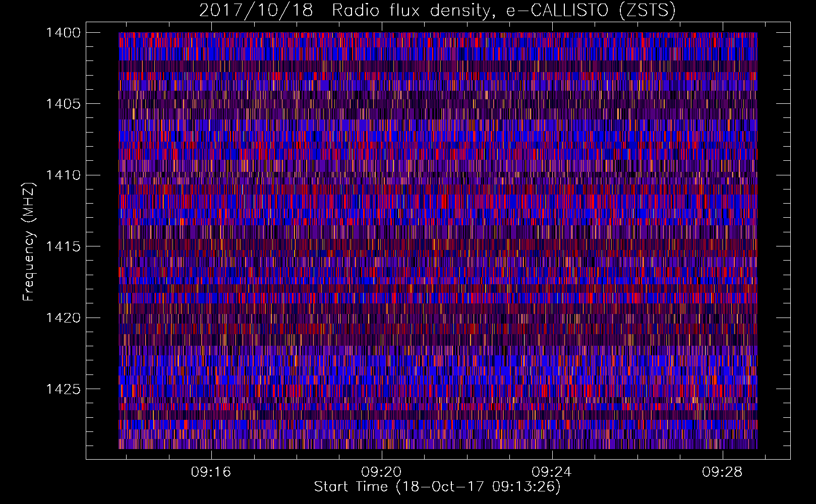Select the 1410 frequency tick label
This screenshot has height=504, width=816.
[63, 175]
